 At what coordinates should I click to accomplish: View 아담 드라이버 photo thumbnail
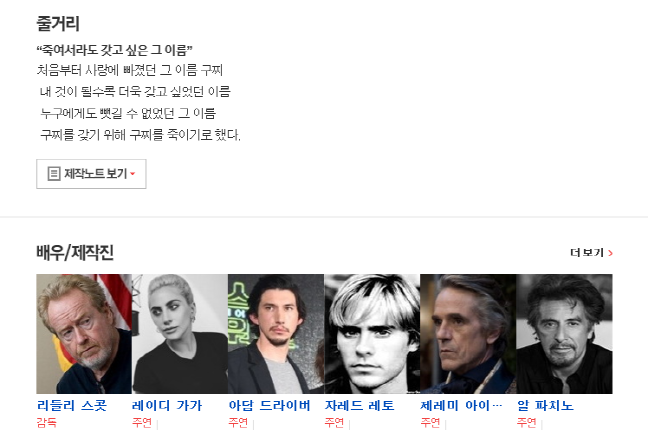(276, 334)
